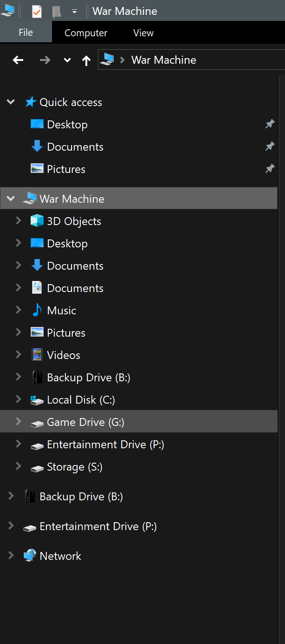The width and height of the screenshot is (285, 644).
Task: Select the Videos folder label
Action: [x=64, y=355]
